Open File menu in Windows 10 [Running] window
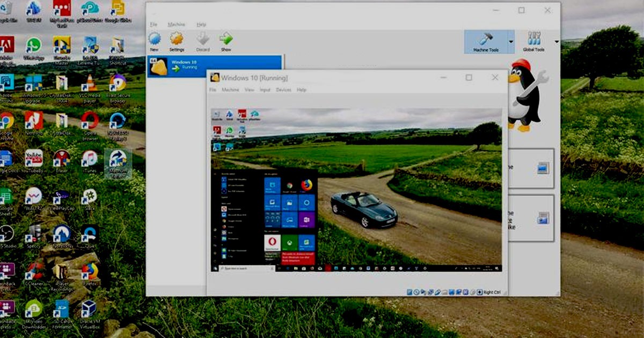The height and width of the screenshot is (338, 644). coord(213,90)
